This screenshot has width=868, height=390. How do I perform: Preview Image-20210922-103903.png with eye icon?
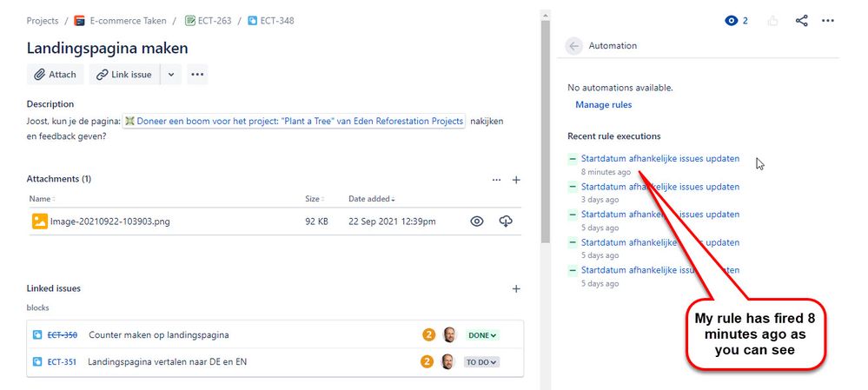tap(477, 221)
